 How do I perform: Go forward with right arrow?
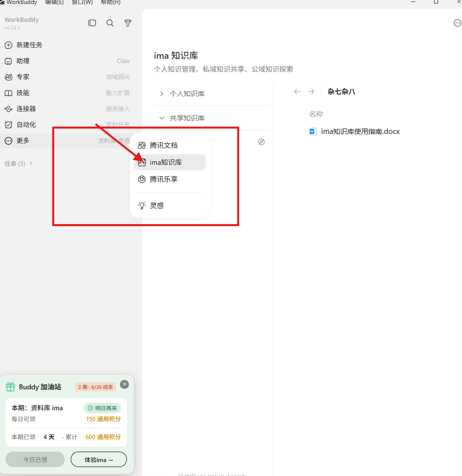tap(311, 92)
